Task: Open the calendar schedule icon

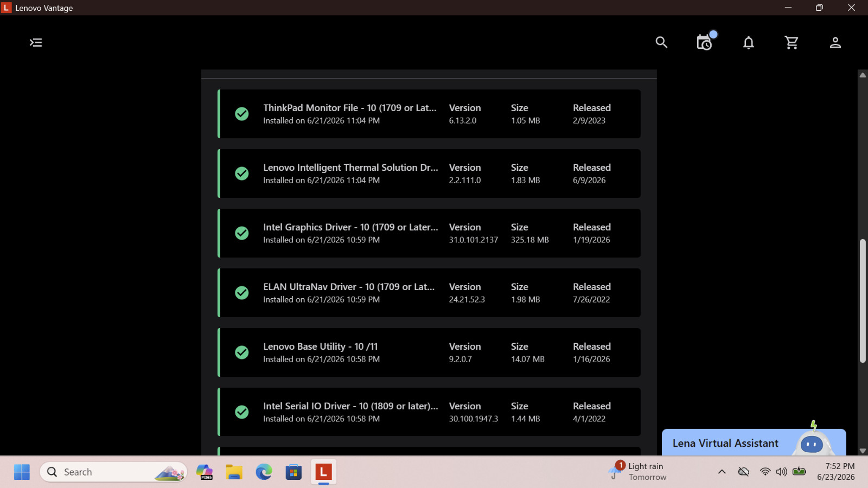Action: coord(705,42)
